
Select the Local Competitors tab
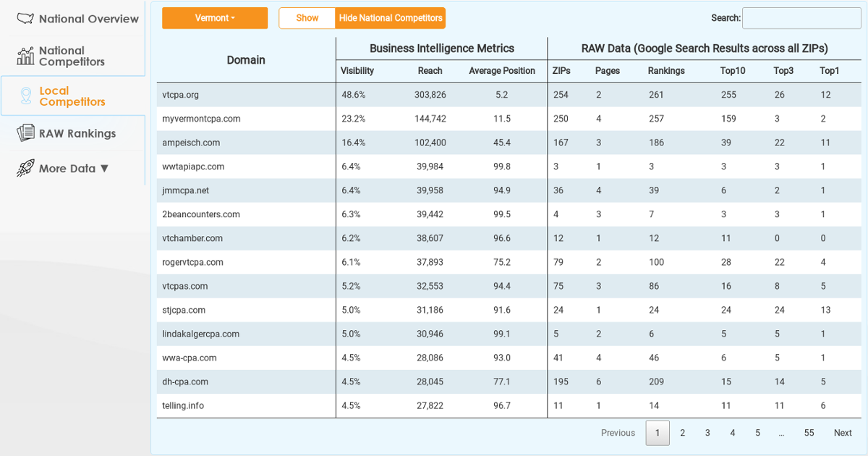click(72, 96)
